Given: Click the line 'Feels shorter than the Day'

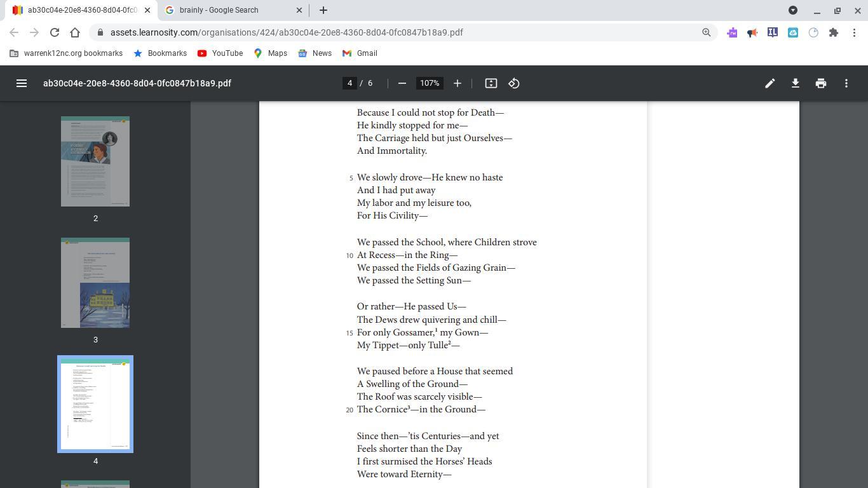Looking at the screenshot, I should 409,449.
